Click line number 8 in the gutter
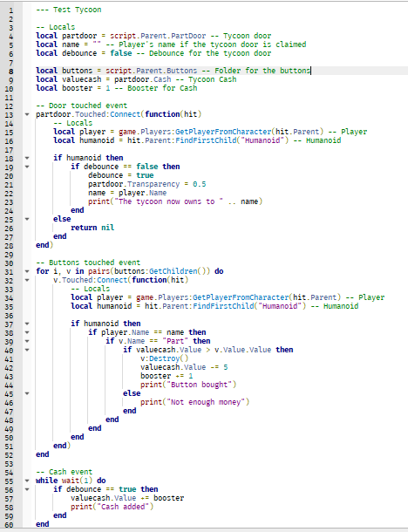 coord(10,71)
